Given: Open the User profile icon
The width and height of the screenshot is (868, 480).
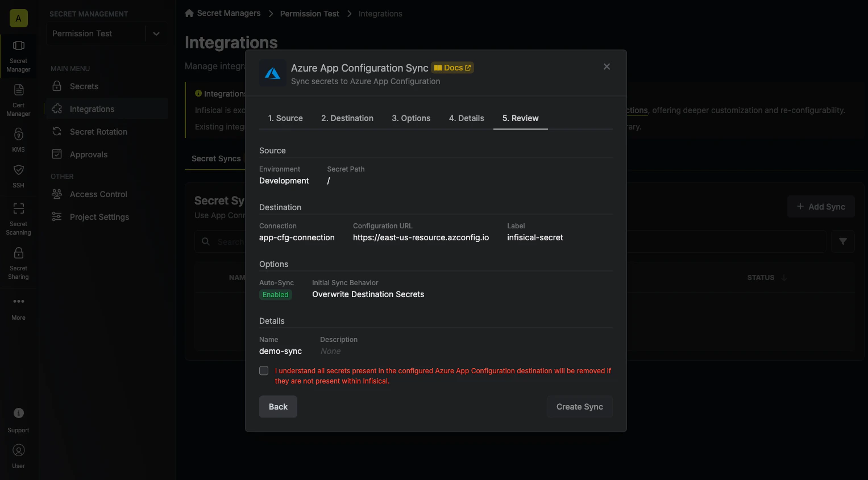Looking at the screenshot, I should coord(18,456).
